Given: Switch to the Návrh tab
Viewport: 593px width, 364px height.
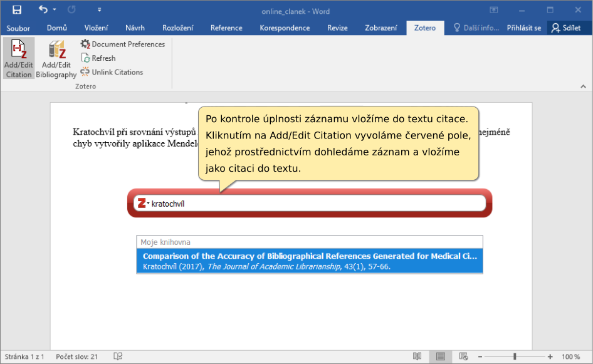Looking at the screenshot, I should [135, 28].
